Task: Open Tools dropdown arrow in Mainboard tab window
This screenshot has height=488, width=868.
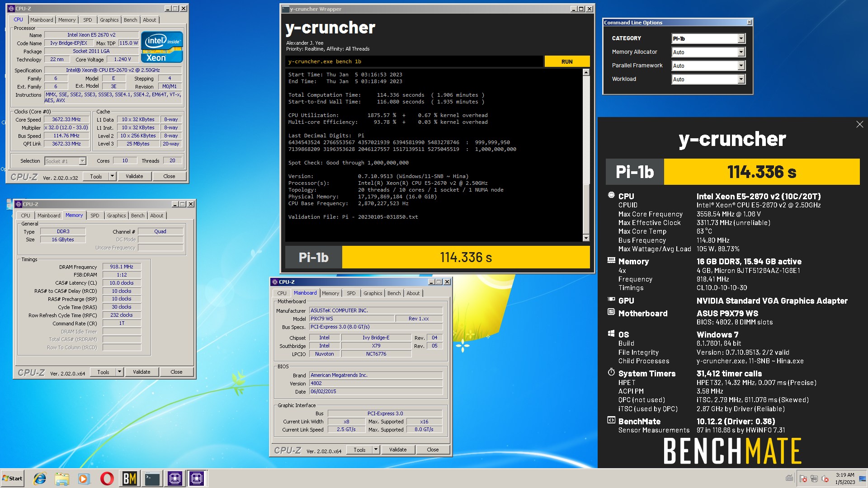Action: pos(376,450)
